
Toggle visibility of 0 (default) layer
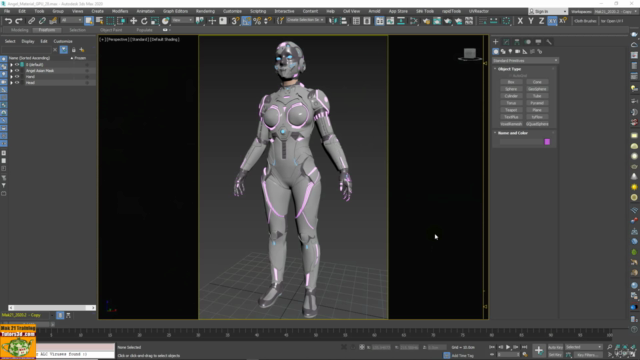point(17,64)
